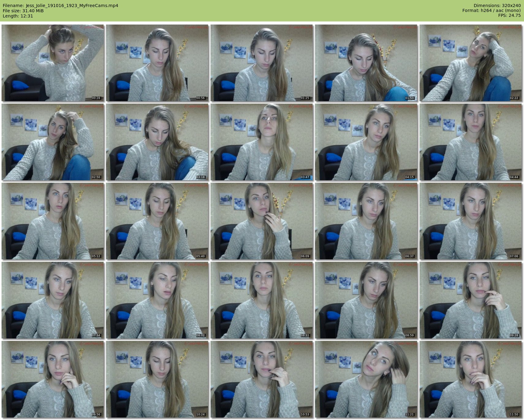524x420 pixels.
Task: Choose the frame stamped 02:22
Action: pos(471,63)
